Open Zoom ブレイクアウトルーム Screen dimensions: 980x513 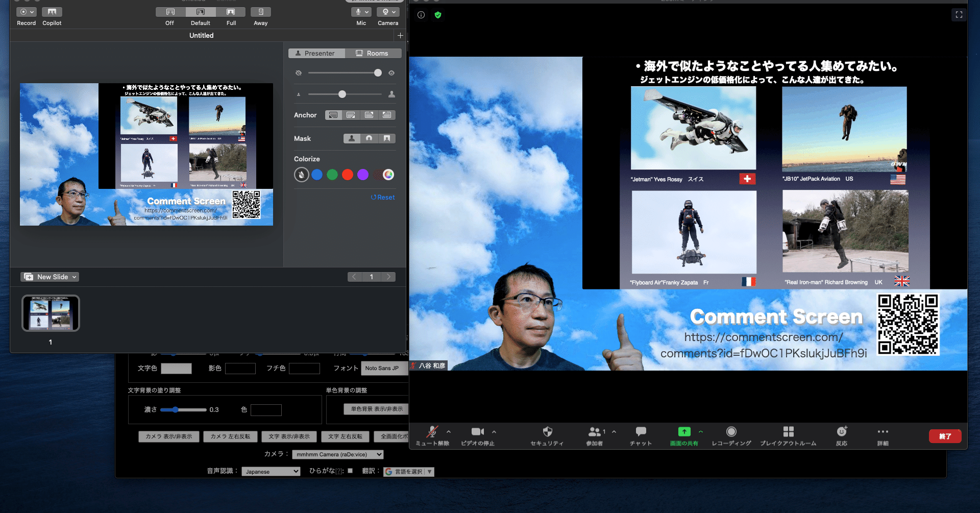(788, 435)
